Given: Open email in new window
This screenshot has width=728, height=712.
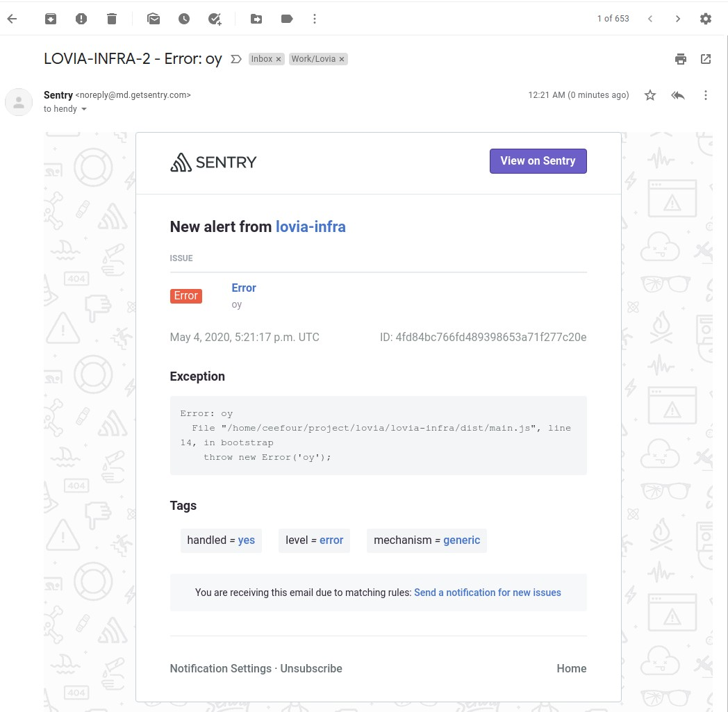Looking at the screenshot, I should [706, 59].
